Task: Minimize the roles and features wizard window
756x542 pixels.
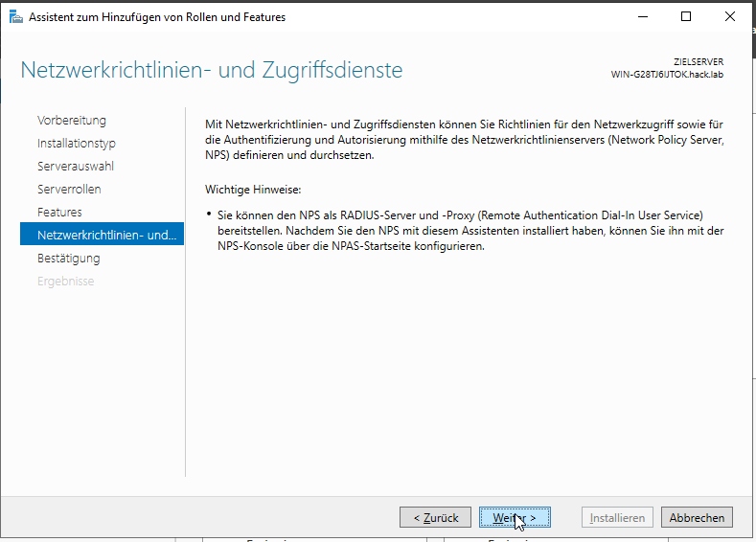Action: [641, 16]
